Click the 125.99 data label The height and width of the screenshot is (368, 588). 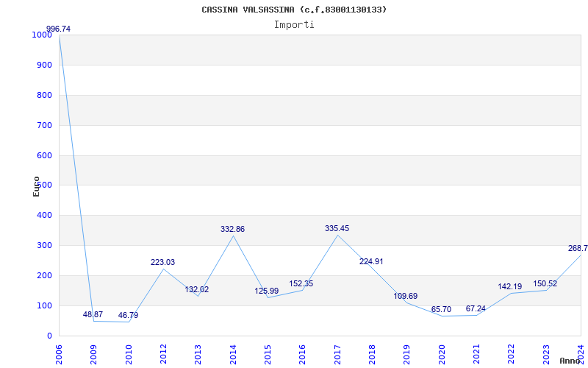[x=267, y=291]
